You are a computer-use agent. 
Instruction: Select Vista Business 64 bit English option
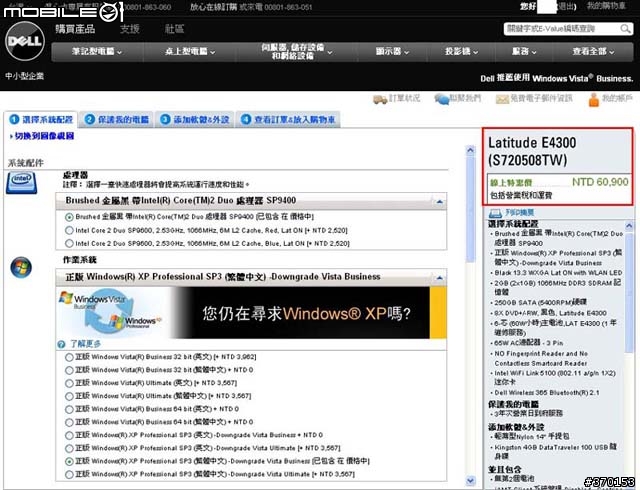[x=69, y=409]
